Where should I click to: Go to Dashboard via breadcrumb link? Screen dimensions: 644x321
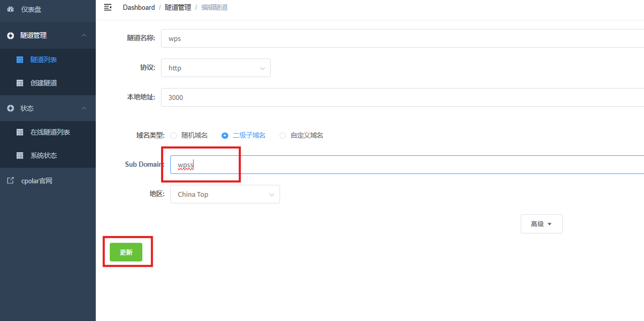click(139, 7)
